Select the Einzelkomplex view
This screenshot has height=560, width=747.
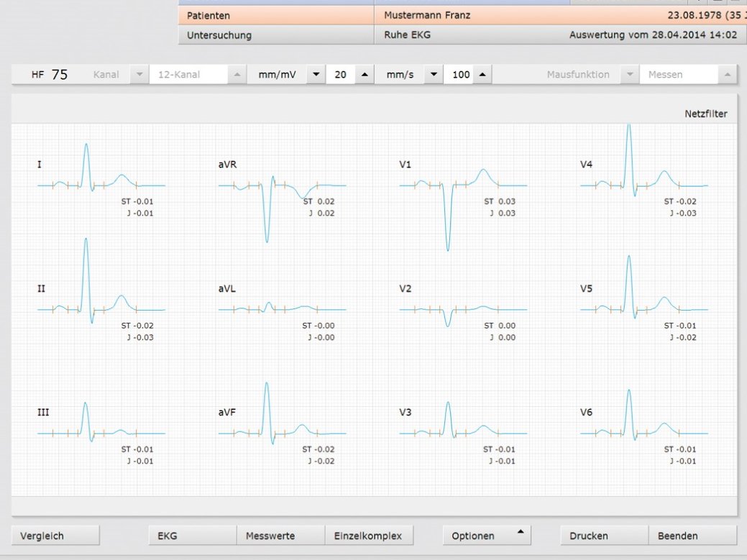369,536
